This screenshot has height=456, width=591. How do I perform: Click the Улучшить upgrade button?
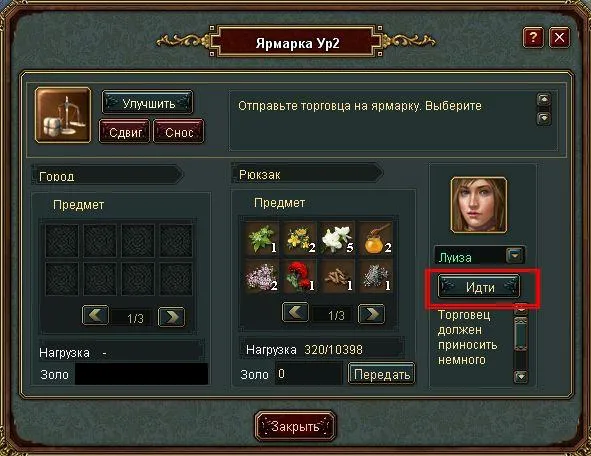[147, 102]
